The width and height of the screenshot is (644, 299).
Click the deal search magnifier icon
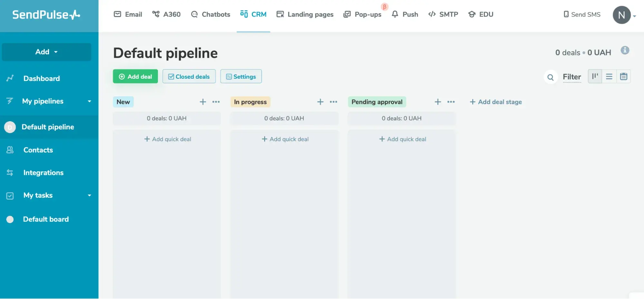[551, 77]
